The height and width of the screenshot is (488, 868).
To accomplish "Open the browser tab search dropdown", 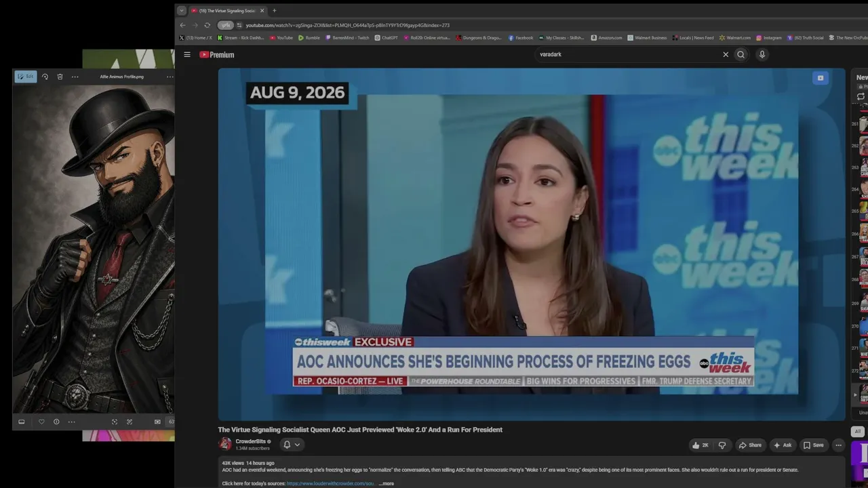I will 181,10.
